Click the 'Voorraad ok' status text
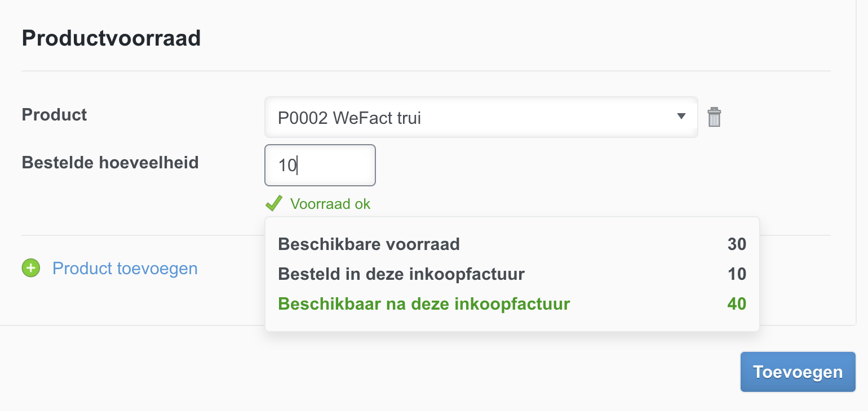Screen dimensions: 868x411 point(330,204)
